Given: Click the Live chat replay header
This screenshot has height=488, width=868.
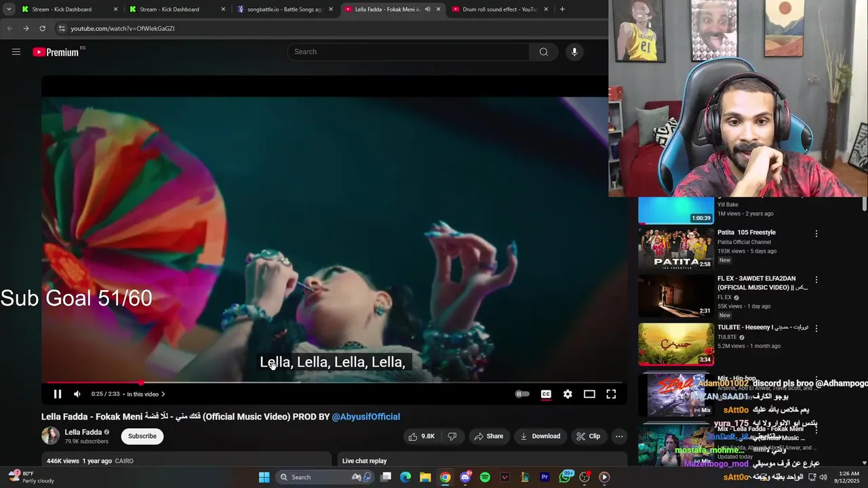Looking at the screenshot, I should 364,461.
